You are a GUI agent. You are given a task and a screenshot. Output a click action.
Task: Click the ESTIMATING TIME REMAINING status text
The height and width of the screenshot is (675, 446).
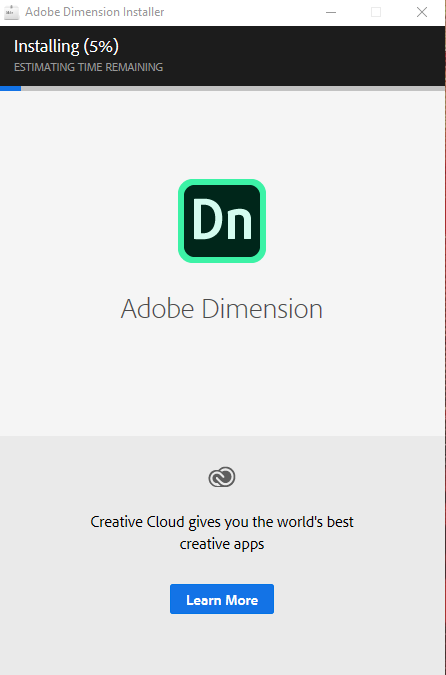pos(88,67)
